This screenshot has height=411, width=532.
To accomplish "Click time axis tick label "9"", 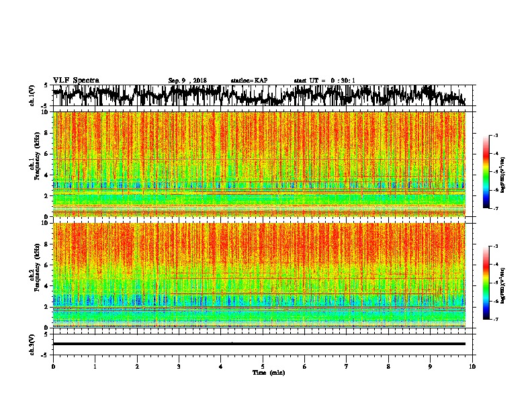I will click(x=430, y=367).
